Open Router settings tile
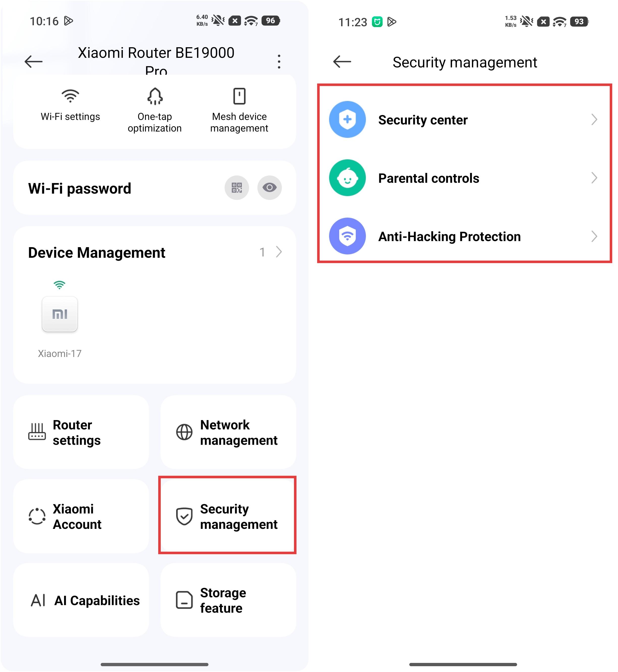The width and height of the screenshot is (618, 672). click(81, 432)
